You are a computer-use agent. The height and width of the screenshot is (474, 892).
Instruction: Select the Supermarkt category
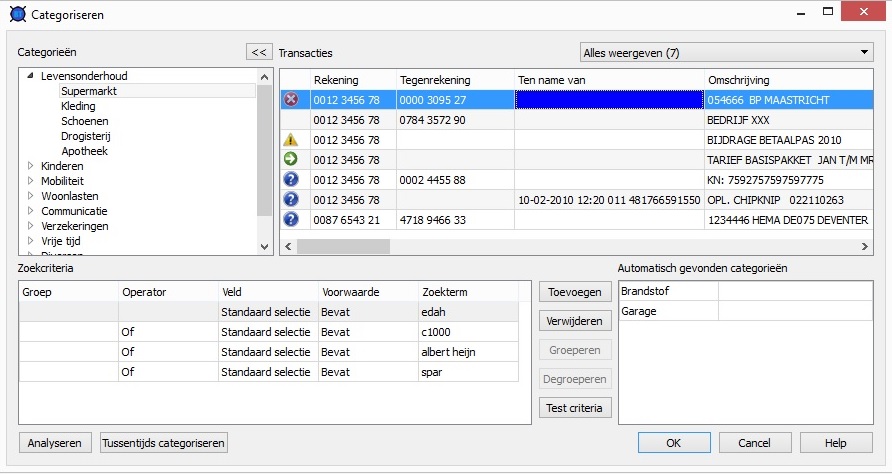[x=88, y=91]
